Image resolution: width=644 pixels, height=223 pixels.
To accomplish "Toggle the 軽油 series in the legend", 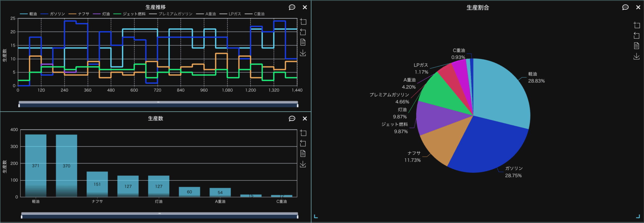I will [x=28, y=14].
